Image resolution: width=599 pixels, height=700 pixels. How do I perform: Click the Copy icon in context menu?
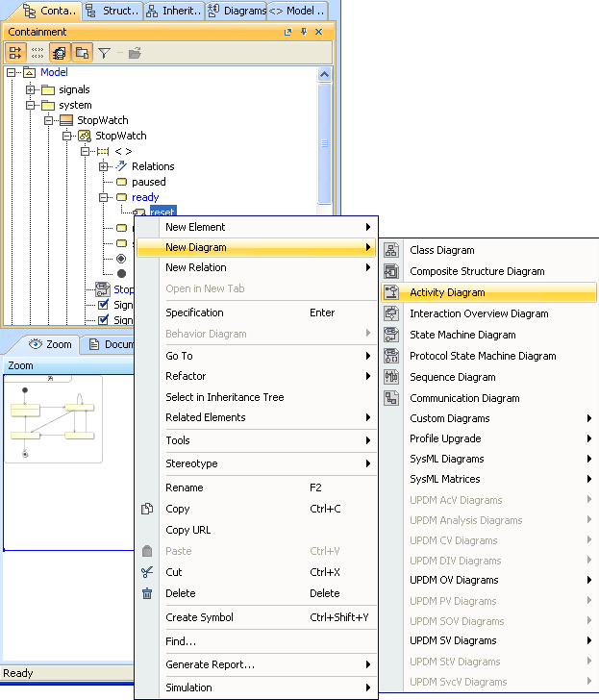click(x=147, y=509)
